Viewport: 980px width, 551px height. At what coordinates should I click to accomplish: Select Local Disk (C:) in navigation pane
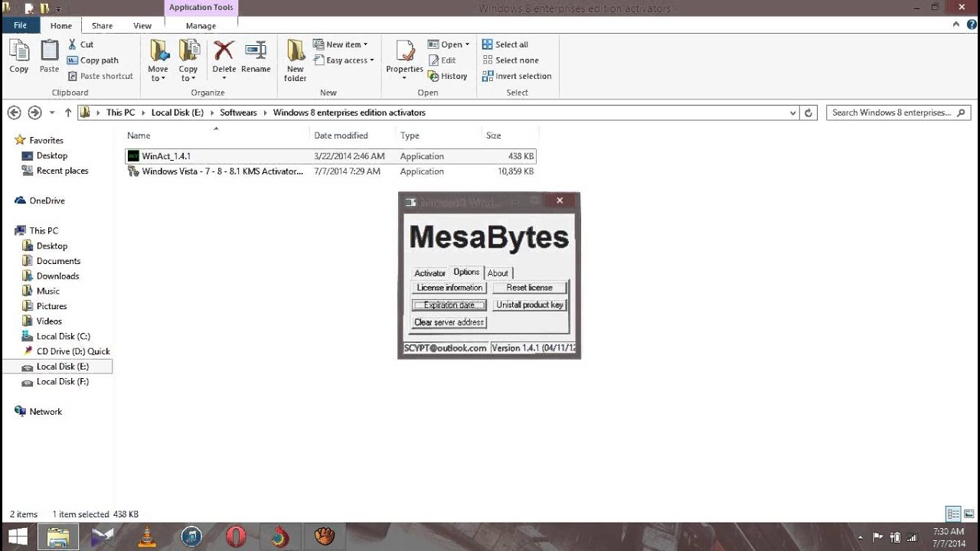(63, 336)
